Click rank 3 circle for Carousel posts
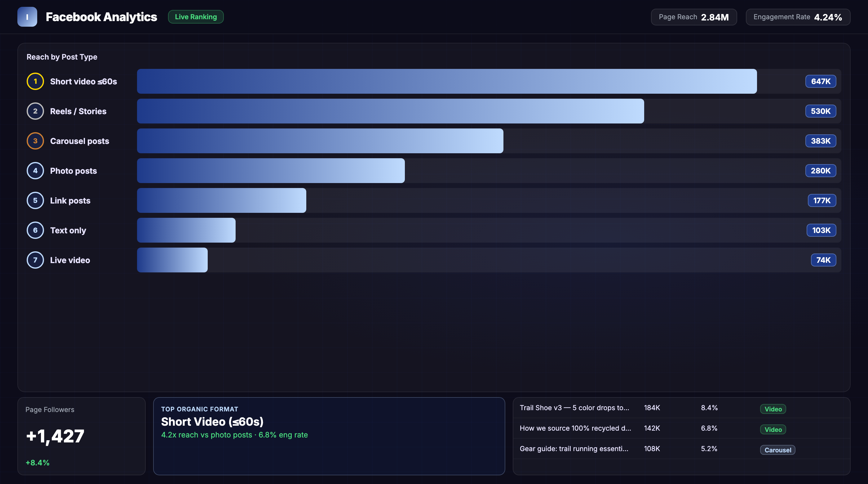This screenshot has width=868, height=484. [x=35, y=141]
